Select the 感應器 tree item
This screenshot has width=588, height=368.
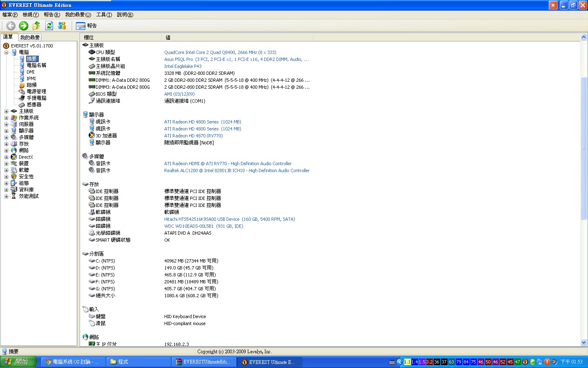(34, 105)
